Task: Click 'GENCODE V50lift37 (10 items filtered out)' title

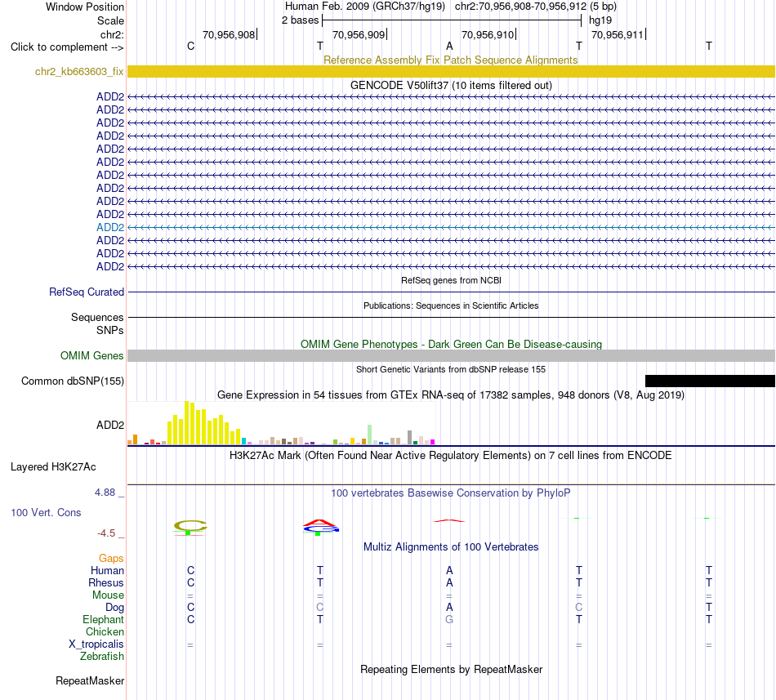Action: click(451, 85)
